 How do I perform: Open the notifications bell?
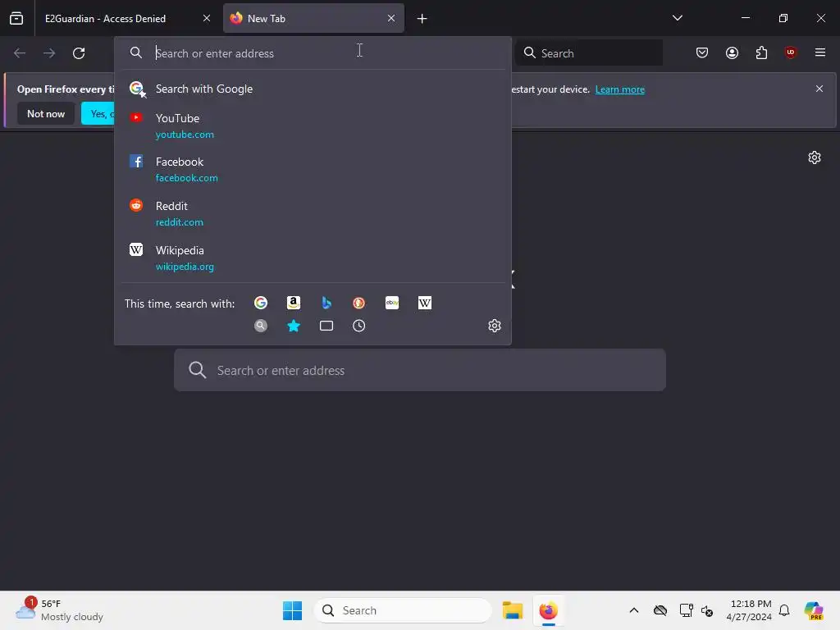click(784, 610)
